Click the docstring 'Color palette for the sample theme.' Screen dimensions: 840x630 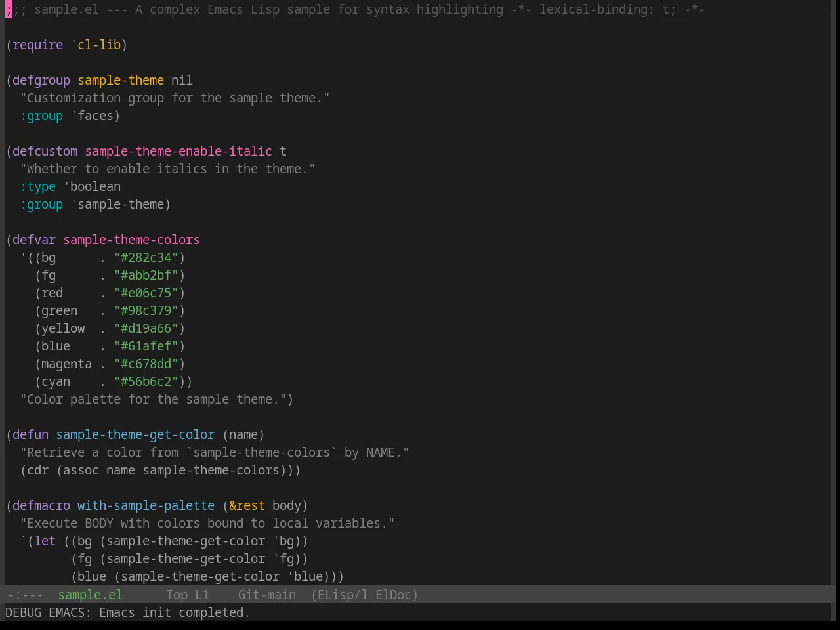[x=153, y=399]
